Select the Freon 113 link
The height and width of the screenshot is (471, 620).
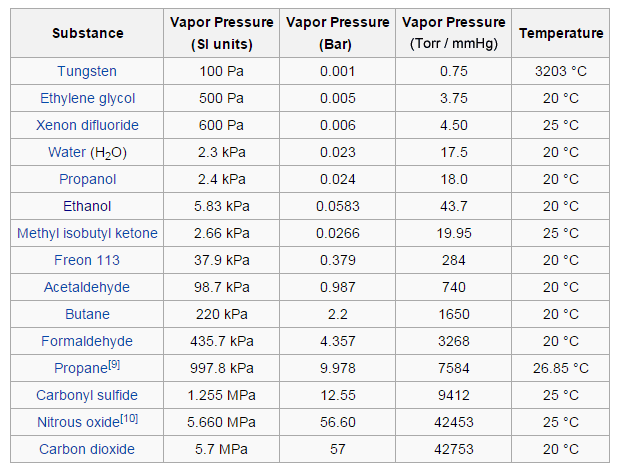(x=87, y=260)
